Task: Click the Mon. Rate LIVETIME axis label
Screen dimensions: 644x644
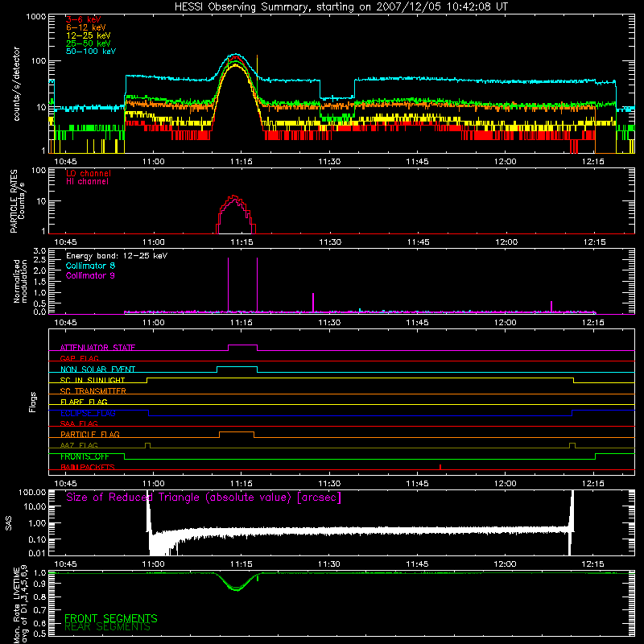Action: coord(20,605)
